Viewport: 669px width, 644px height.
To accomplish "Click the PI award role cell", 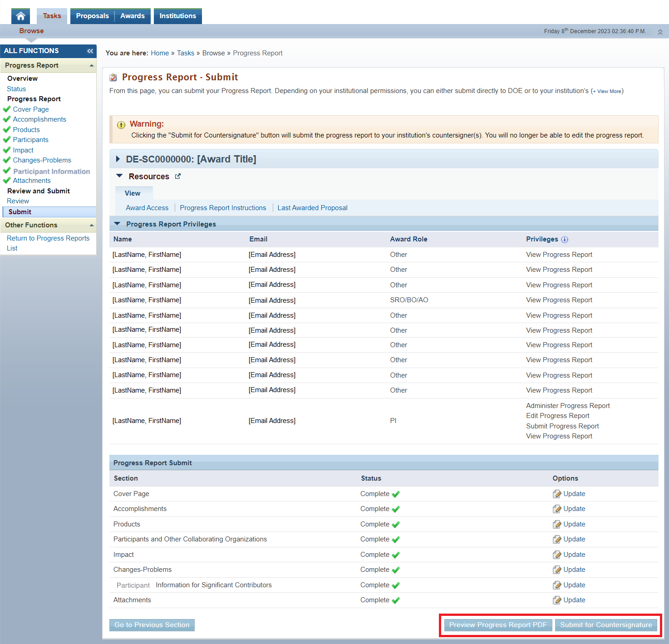I will click(393, 421).
